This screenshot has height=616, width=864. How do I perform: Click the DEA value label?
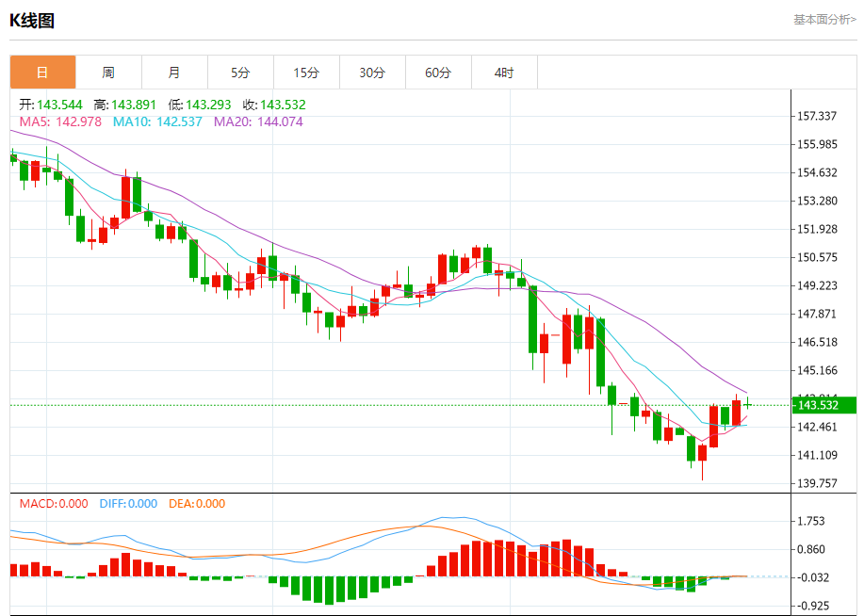point(197,504)
